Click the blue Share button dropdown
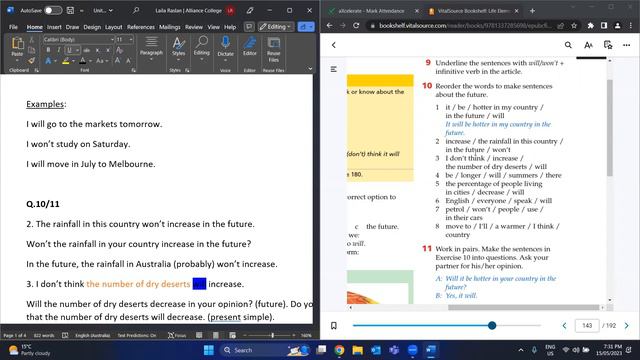 tap(306, 27)
